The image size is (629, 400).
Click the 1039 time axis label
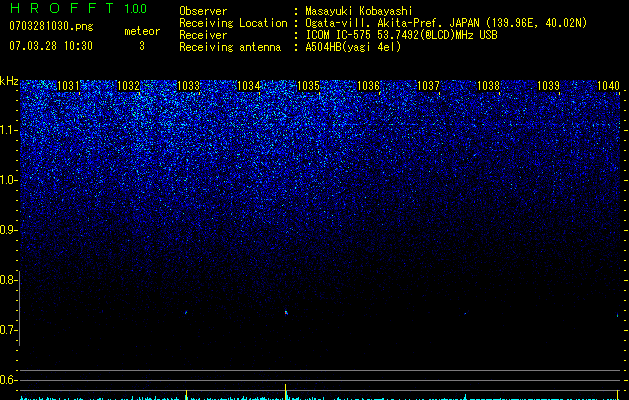[548, 86]
